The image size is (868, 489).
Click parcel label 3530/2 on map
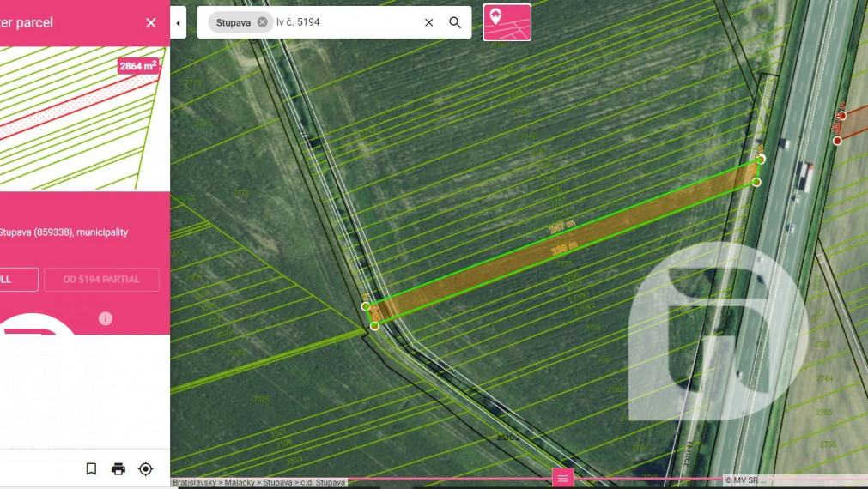pos(507,438)
